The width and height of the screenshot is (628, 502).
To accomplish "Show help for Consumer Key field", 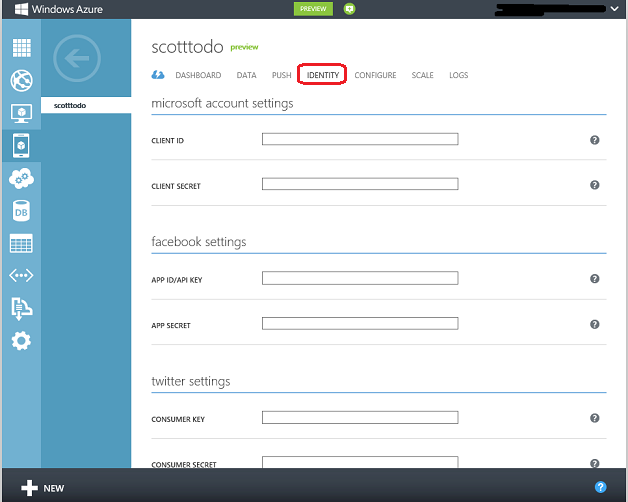I will [594, 418].
